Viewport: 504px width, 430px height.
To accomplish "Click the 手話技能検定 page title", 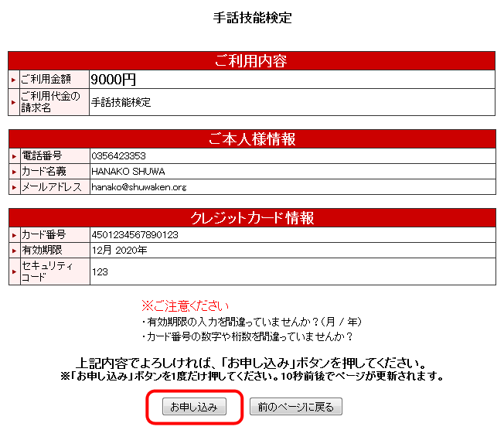I will [252, 18].
